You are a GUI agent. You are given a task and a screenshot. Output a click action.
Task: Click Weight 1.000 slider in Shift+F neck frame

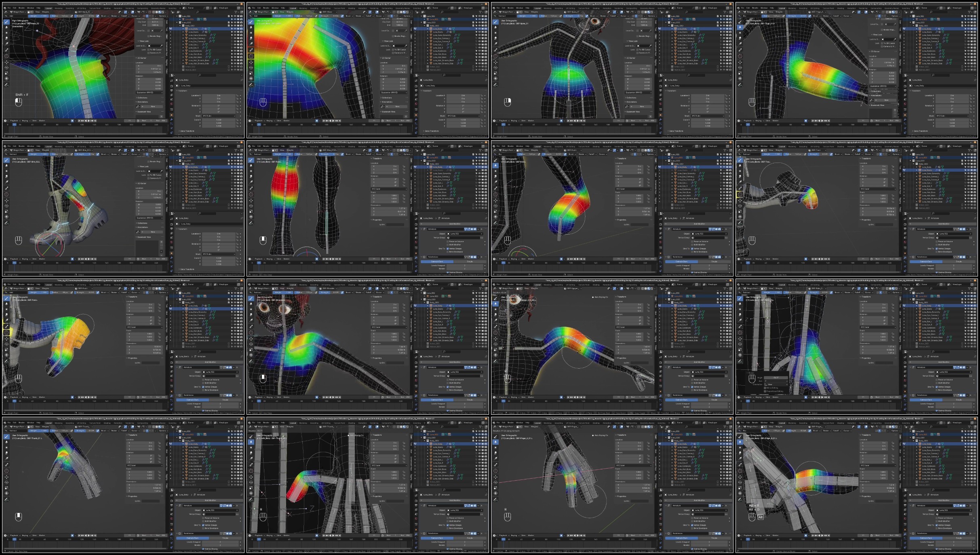tap(38, 16)
